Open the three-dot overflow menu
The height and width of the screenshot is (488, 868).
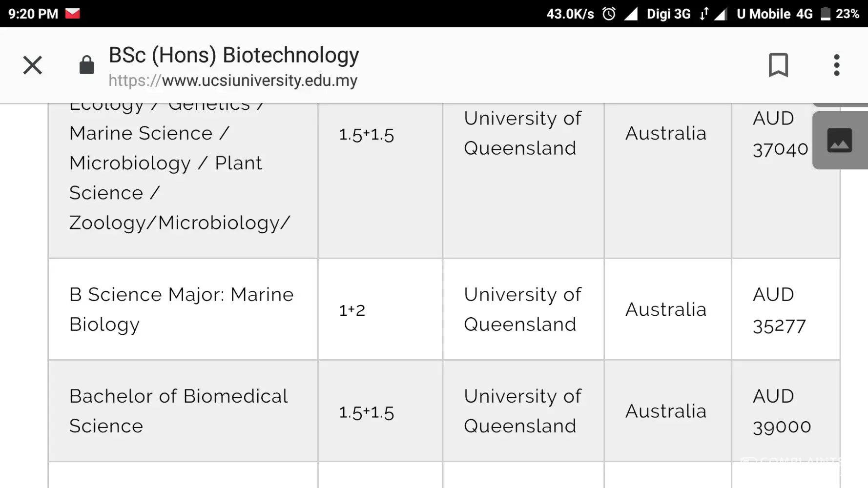[836, 65]
